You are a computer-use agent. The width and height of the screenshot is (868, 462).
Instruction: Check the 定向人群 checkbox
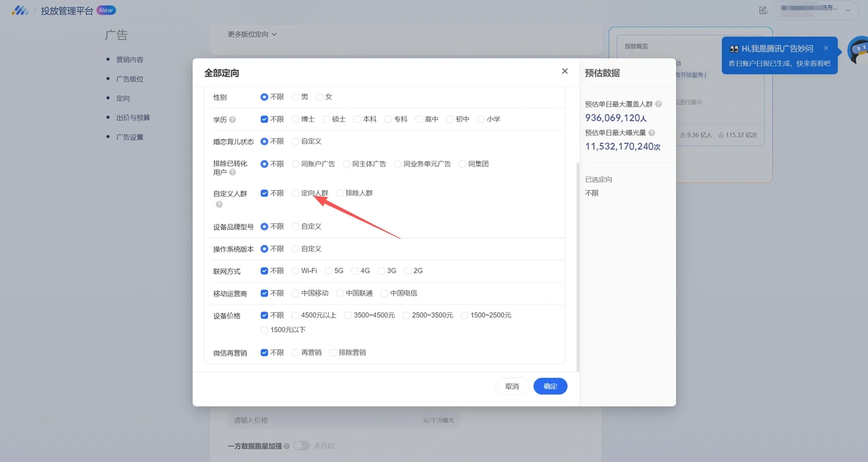296,193
